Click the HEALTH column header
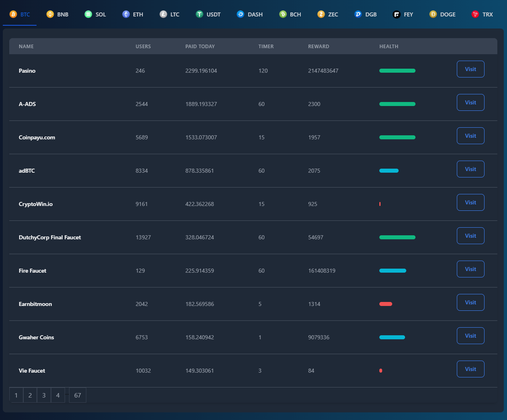 point(389,47)
